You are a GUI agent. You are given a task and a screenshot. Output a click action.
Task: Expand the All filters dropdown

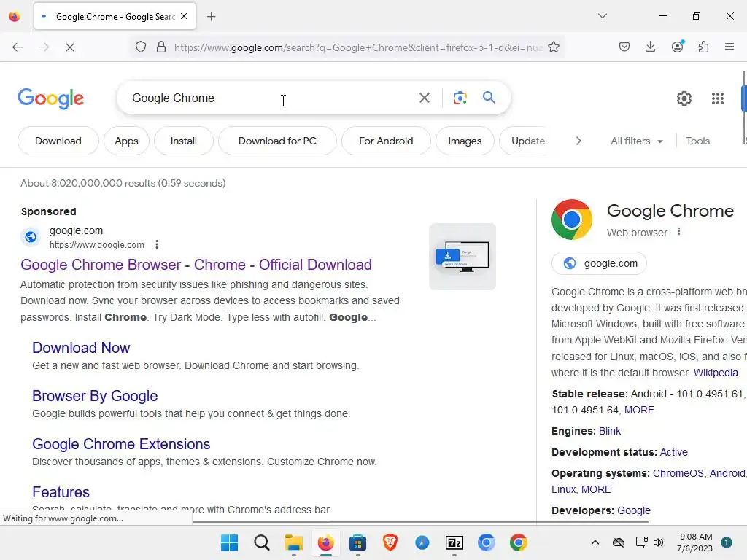tap(636, 141)
